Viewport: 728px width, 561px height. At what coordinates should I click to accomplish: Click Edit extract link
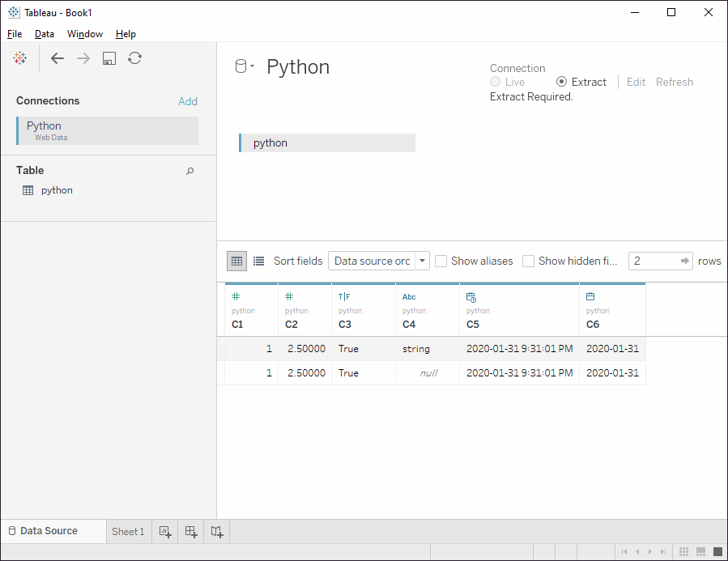click(636, 82)
